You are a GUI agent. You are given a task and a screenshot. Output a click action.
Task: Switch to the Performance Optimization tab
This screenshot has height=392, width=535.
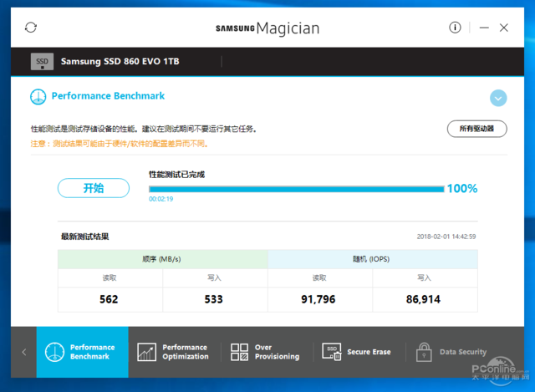pos(174,352)
